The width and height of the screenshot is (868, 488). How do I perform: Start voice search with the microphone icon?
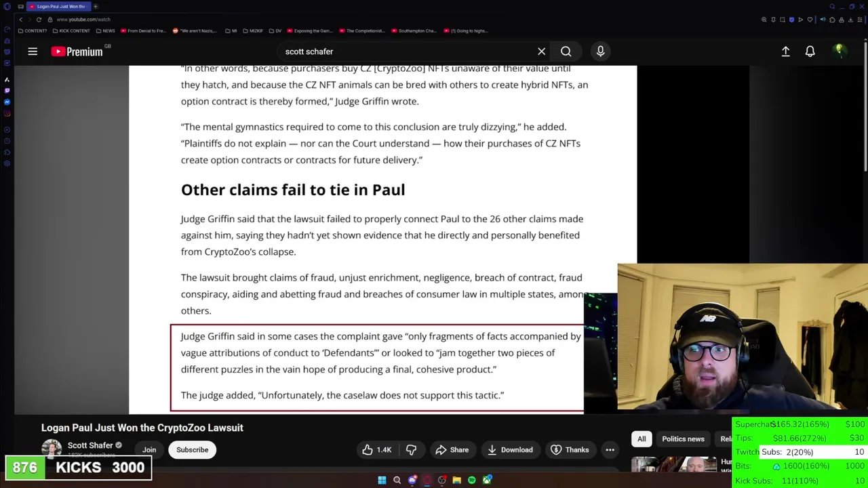600,52
